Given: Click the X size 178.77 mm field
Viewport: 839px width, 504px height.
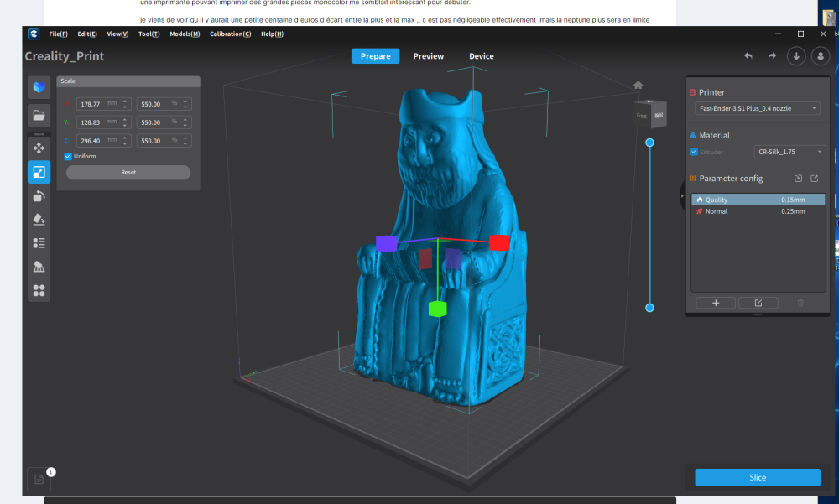Looking at the screenshot, I should [x=104, y=104].
